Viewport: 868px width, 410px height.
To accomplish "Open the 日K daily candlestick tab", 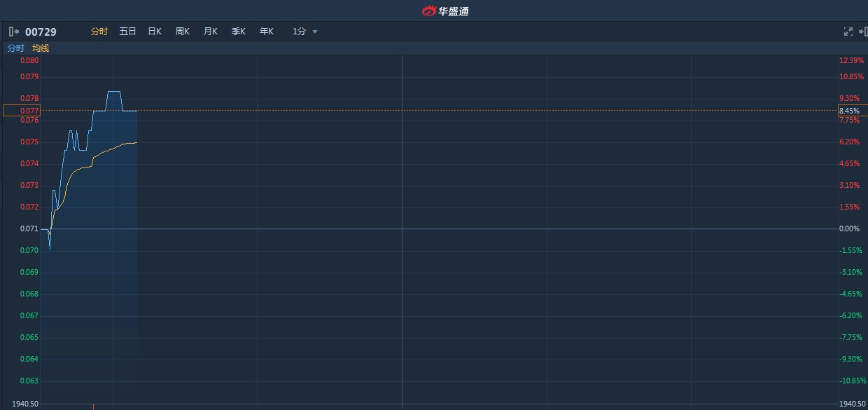I will coord(155,32).
